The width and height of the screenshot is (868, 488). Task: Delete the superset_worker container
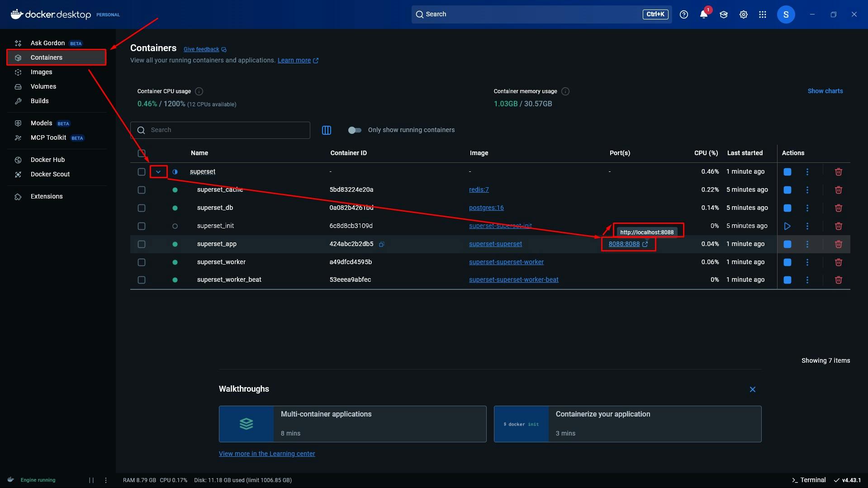click(x=839, y=262)
